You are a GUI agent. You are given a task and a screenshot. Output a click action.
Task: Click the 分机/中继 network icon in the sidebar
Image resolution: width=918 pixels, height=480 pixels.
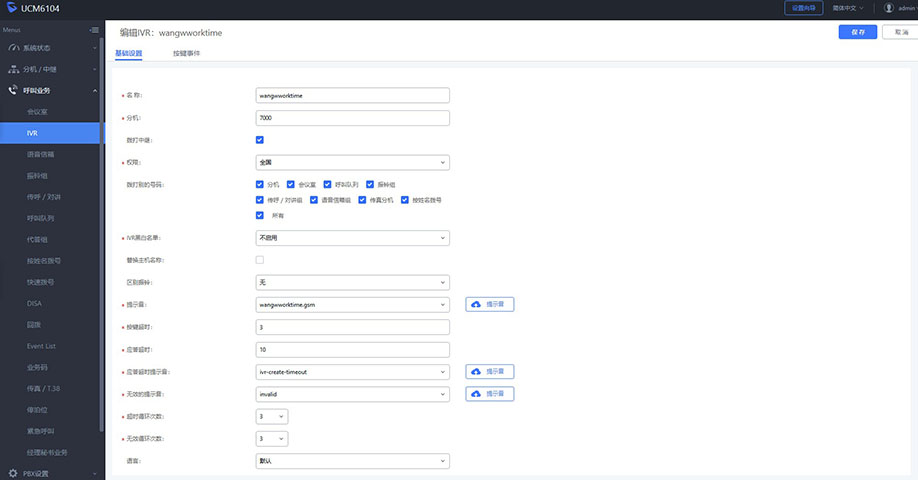pyautogui.click(x=13, y=69)
